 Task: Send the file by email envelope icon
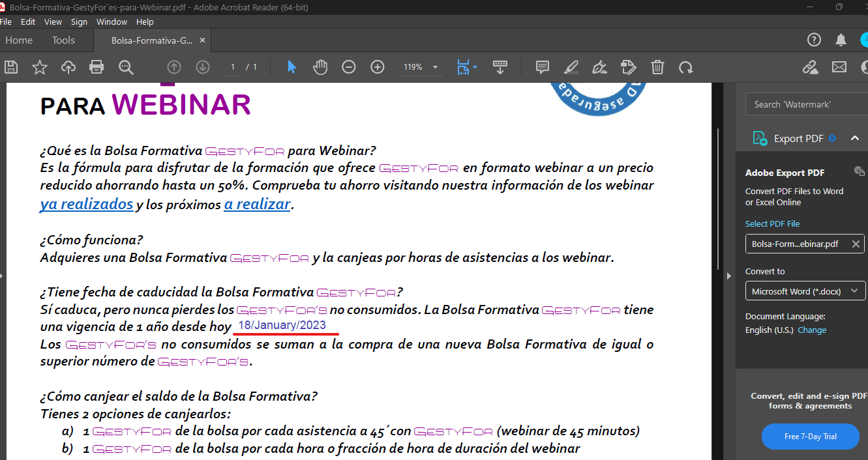pyautogui.click(x=839, y=67)
